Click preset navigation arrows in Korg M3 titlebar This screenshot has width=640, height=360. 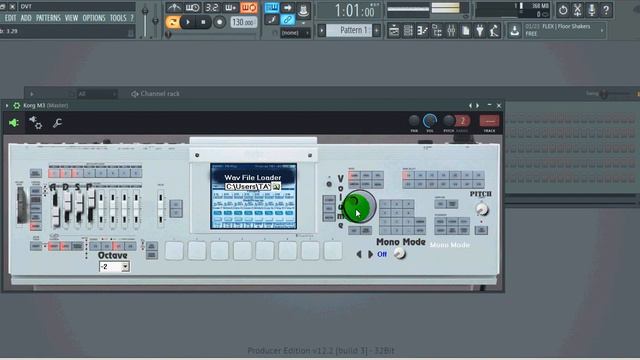tap(473, 106)
